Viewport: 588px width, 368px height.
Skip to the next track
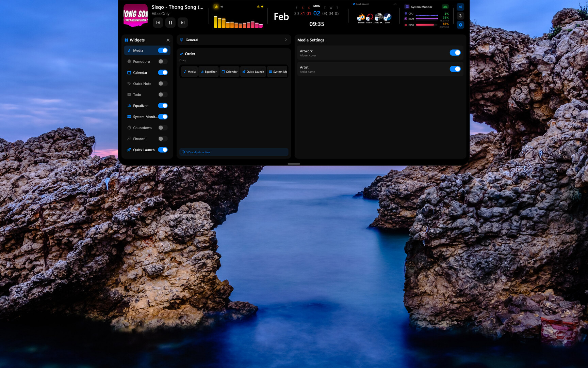click(x=183, y=22)
